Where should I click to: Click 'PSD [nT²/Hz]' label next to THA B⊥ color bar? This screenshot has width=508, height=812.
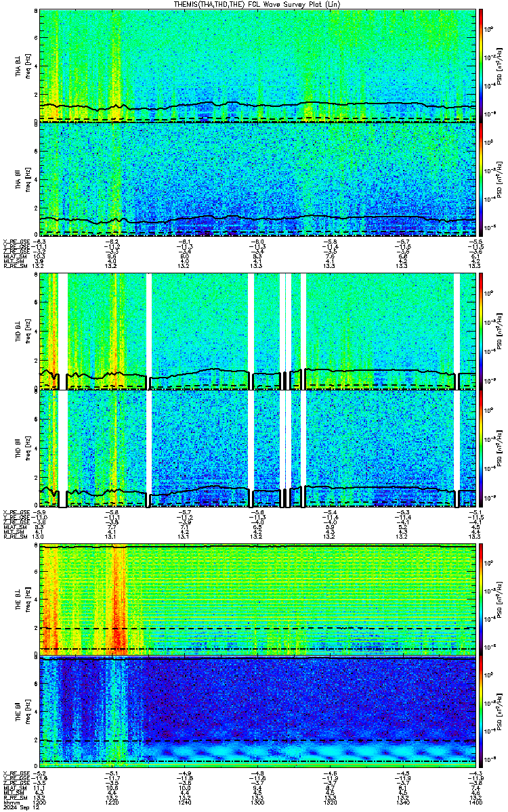click(499, 66)
